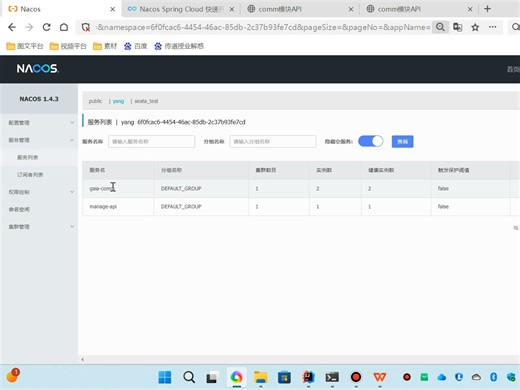Click the gaia-comm service name
The height and width of the screenshot is (390, 520).
pyautogui.click(x=102, y=188)
